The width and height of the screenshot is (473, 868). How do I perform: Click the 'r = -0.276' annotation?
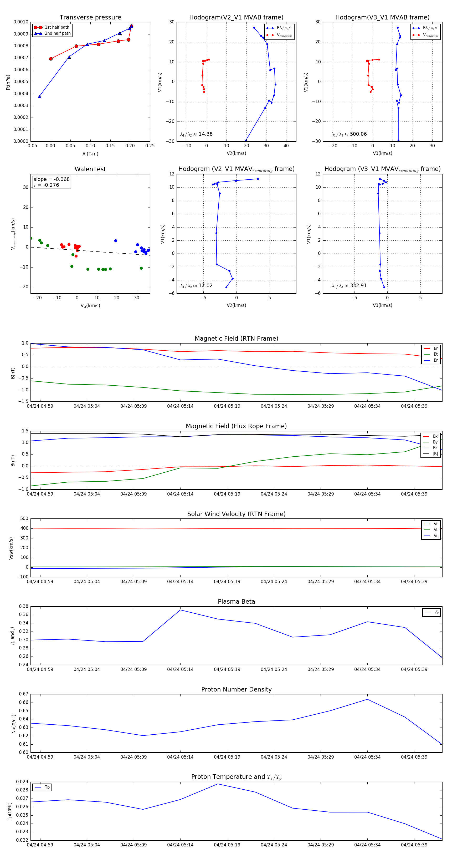[46, 185]
